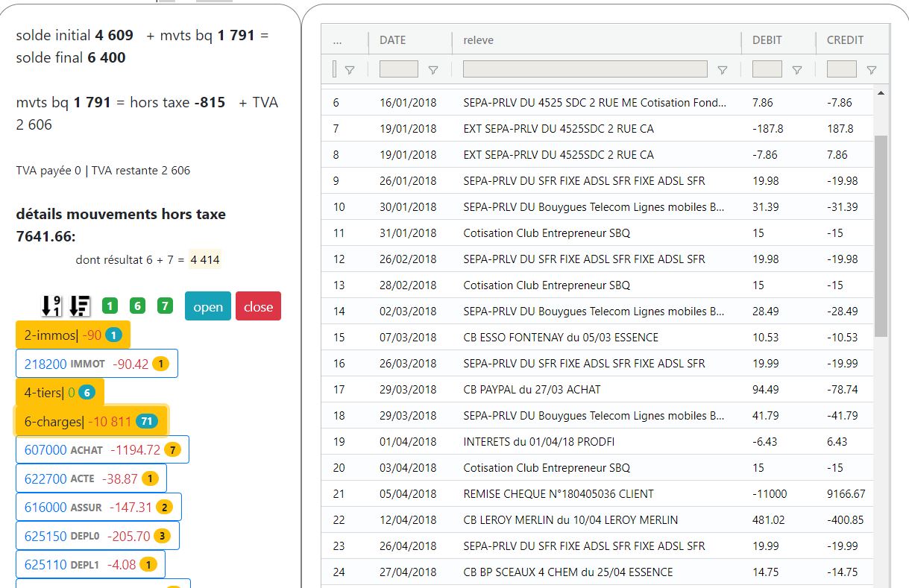This screenshot has height=588, width=909.
Task: Collapse the 6-charges group
Action: tap(92, 421)
